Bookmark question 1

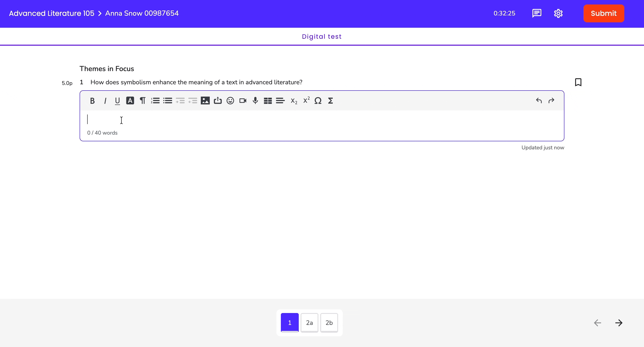[578, 82]
